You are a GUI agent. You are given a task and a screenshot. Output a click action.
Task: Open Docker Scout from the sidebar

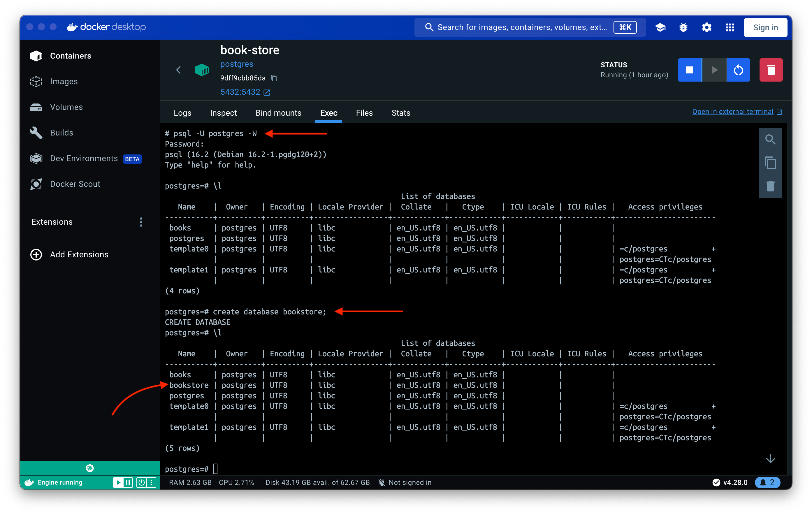[x=75, y=184]
